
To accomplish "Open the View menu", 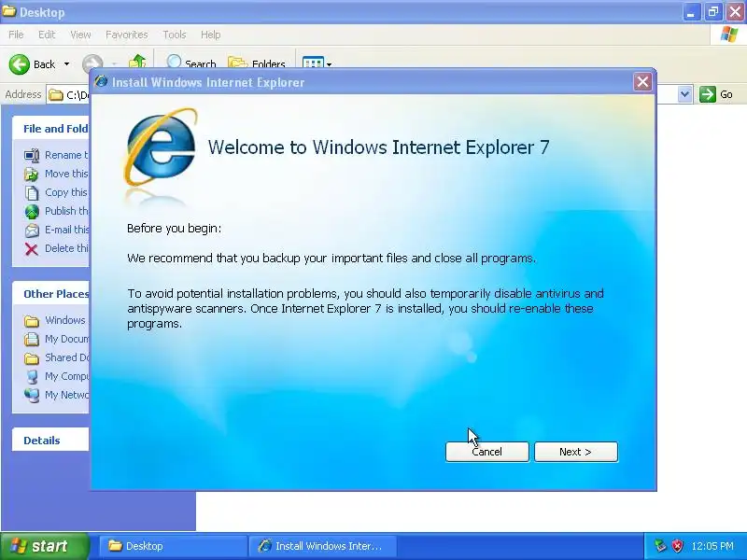I will pyautogui.click(x=80, y=35).
